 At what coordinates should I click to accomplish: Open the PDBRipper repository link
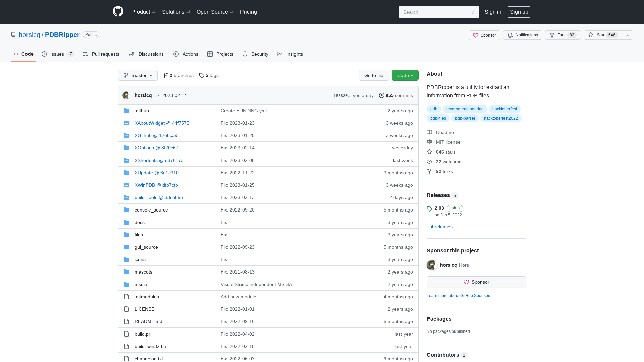tap(62, 35)
